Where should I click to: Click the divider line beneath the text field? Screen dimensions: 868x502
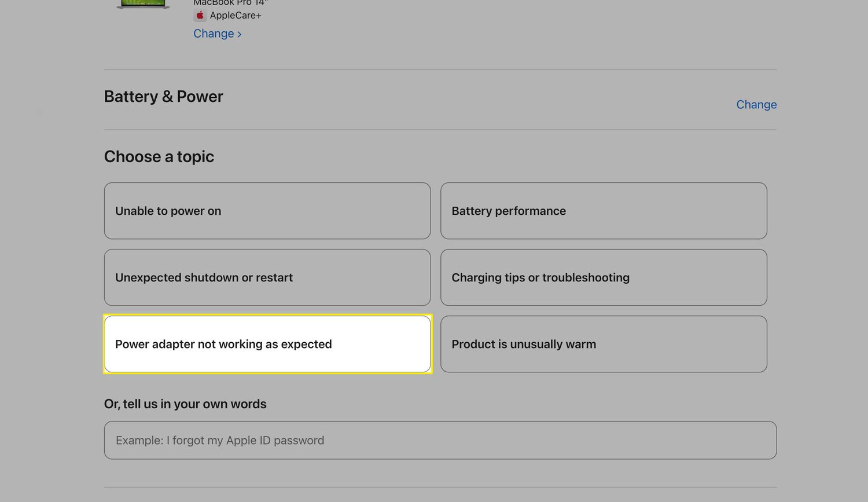click(x=440, y=488)
